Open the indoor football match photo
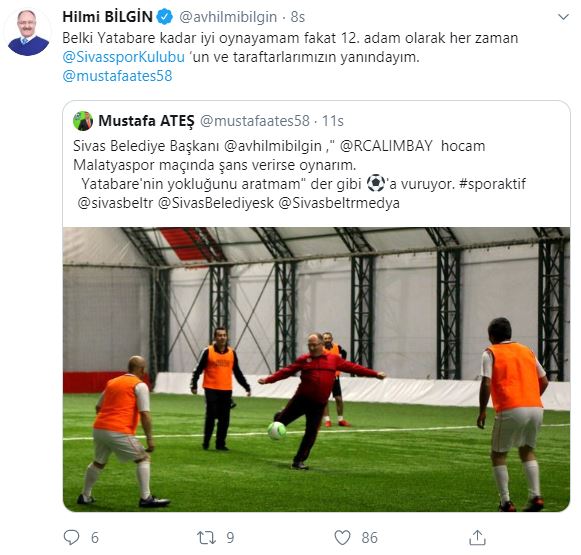The width and height of the screenshot is (581, 555). (x=316, y=369)
